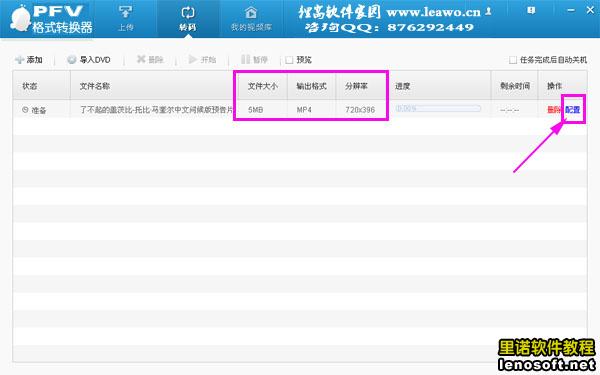Click the PFV penguin logo icon
Image resolution: width=600 pixels, height=375 pixels.
20,18
